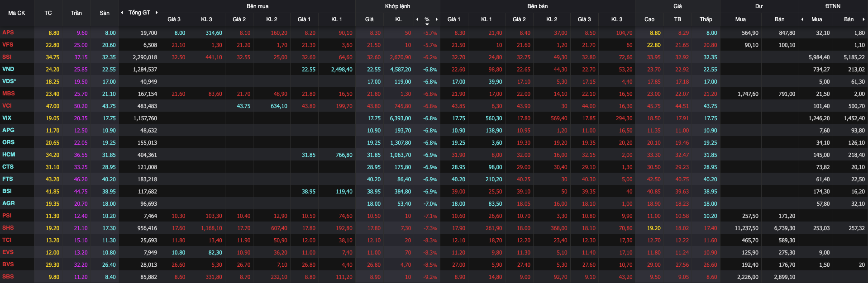Click the left arrow beside ĐTNN Mua

pos(802,19)
